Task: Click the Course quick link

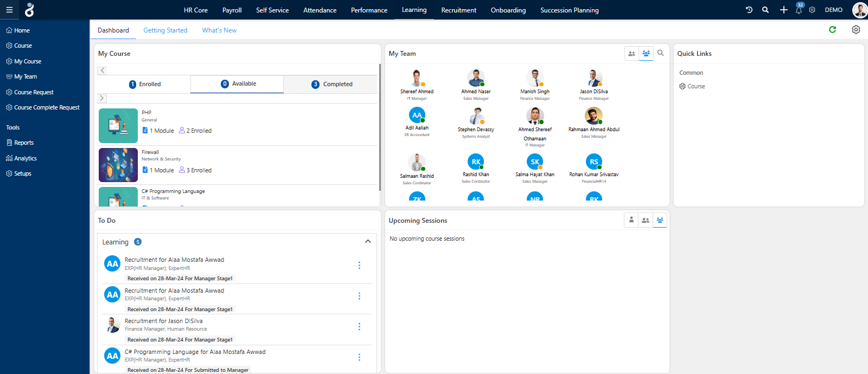Action: coord(695,86)
